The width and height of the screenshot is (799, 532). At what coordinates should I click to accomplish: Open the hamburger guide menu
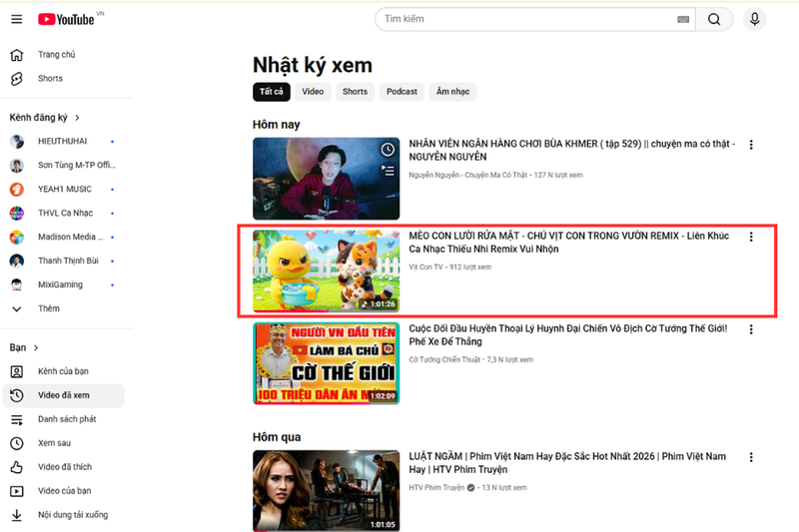(x=17, y=19)
